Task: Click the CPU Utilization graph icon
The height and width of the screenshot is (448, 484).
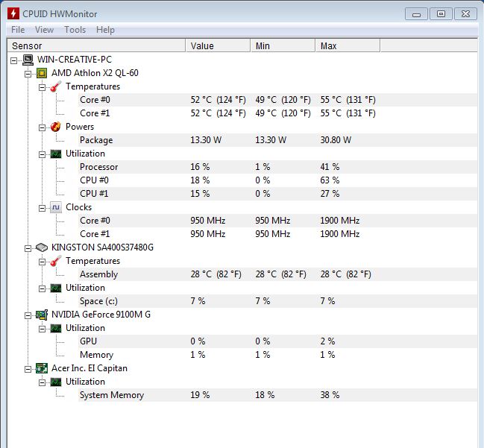Action: 56,154
